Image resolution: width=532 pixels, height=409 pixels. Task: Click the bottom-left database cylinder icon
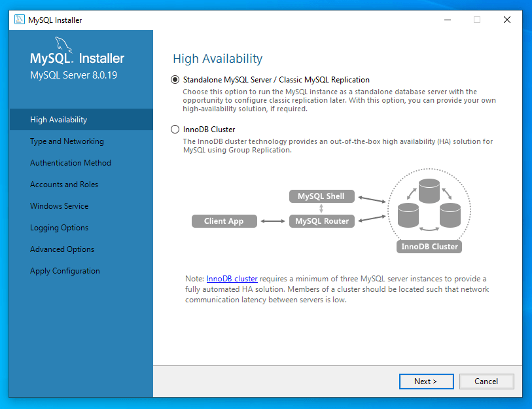click(408, 214)
